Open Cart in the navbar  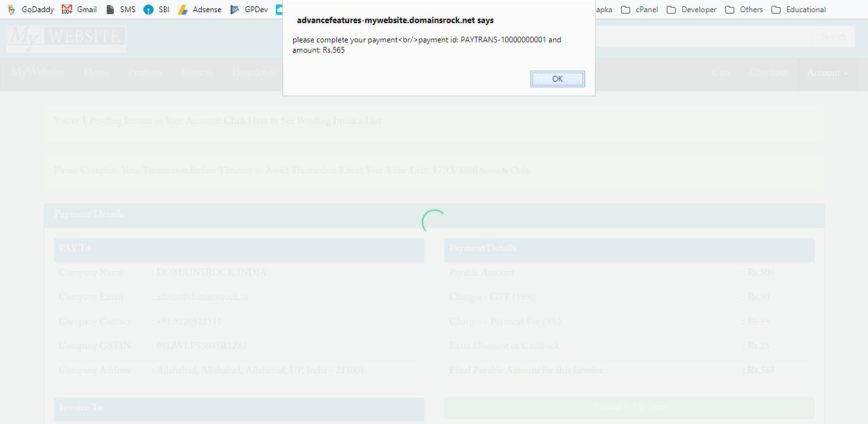(721, 73)
